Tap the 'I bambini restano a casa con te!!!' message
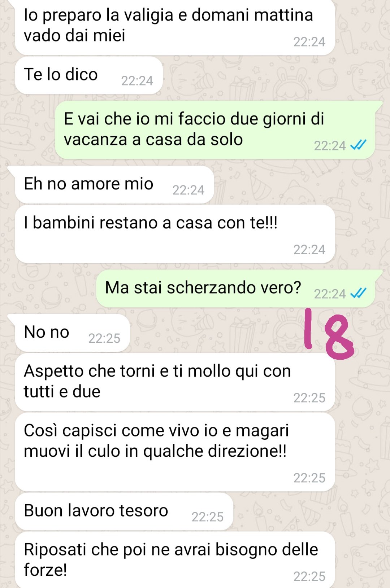The image size is (390, 588). 175,234
